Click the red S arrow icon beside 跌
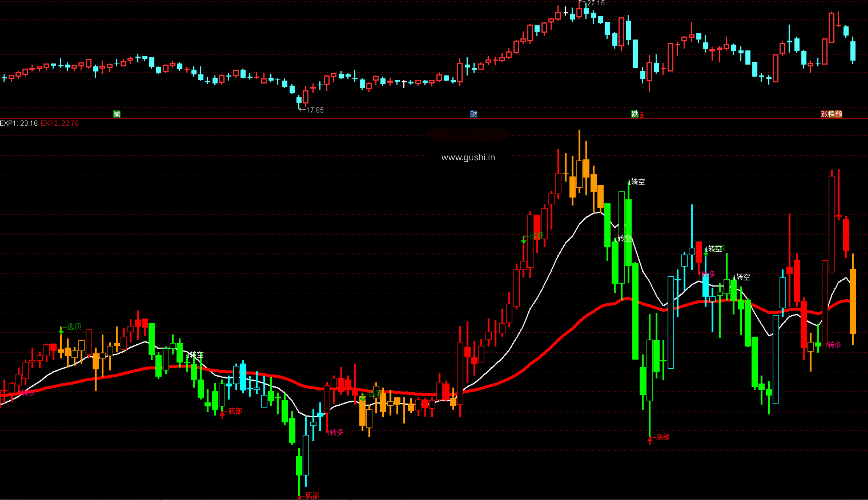 [641, 115]
